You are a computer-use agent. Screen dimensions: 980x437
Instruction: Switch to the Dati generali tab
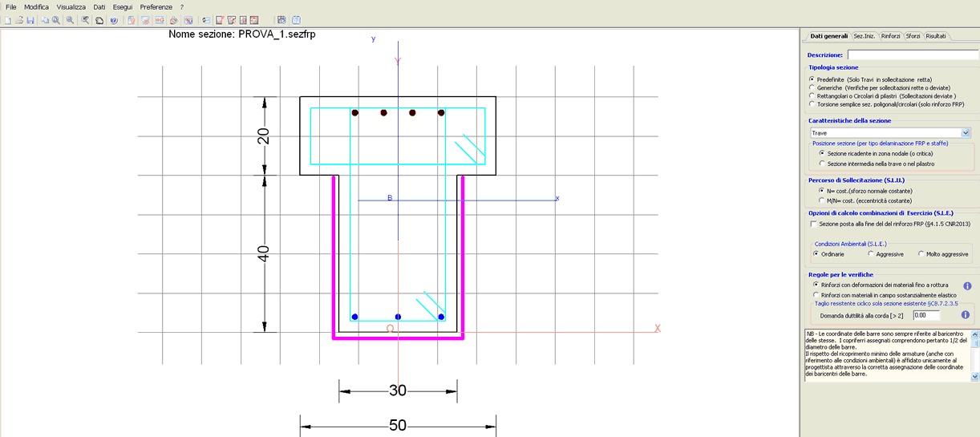828,36
